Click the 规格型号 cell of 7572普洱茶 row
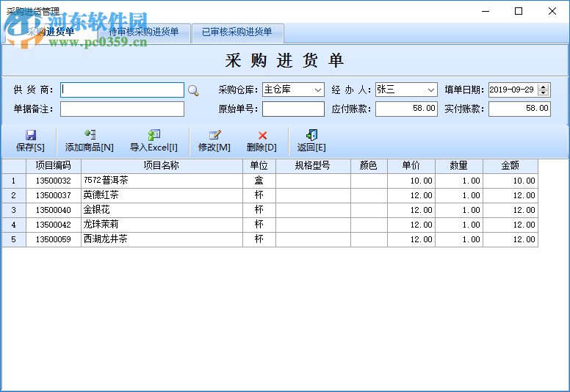 [x=313, y=181]
